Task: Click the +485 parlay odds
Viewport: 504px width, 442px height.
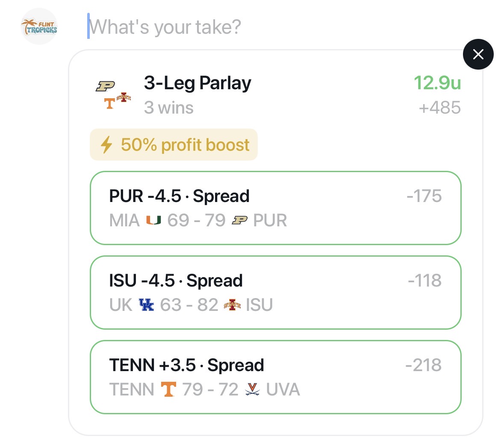Action: [439, 108]
